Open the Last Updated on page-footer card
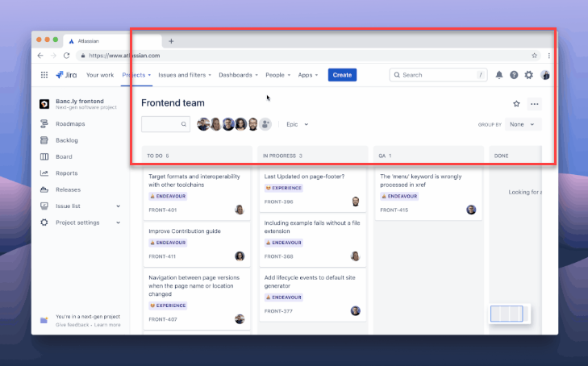The width and height of the screenshot is (588, 366). click(312, 189)
